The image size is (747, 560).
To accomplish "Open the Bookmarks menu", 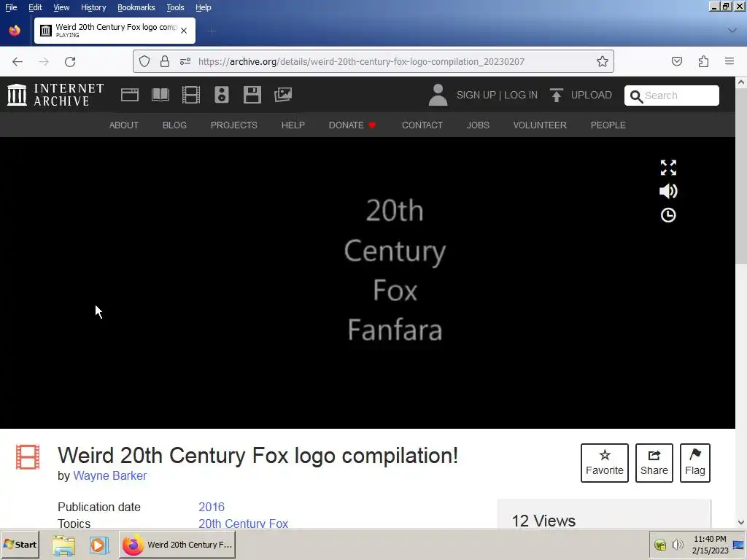I will point(136,7).
